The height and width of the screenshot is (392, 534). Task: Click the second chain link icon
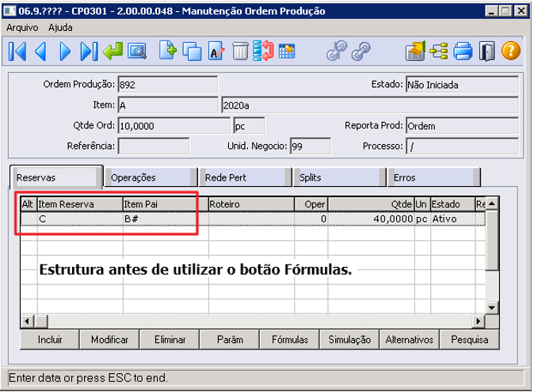tap(361, 51)
